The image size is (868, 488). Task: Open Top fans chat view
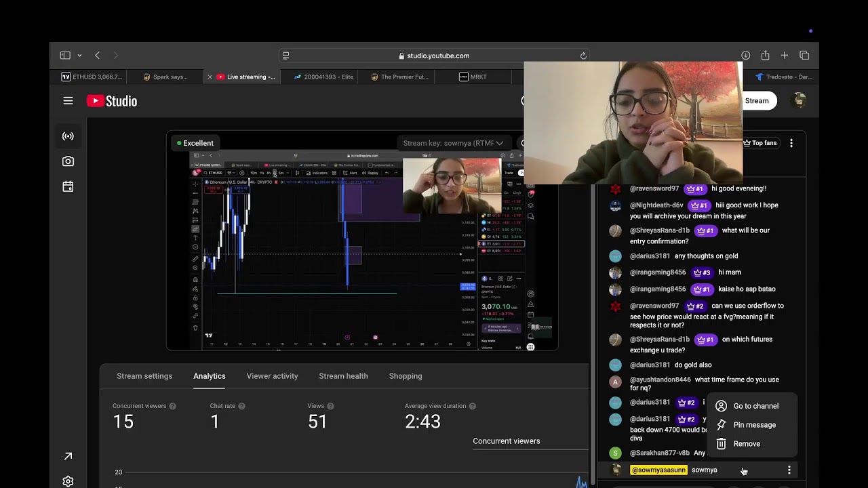point(759,143)
